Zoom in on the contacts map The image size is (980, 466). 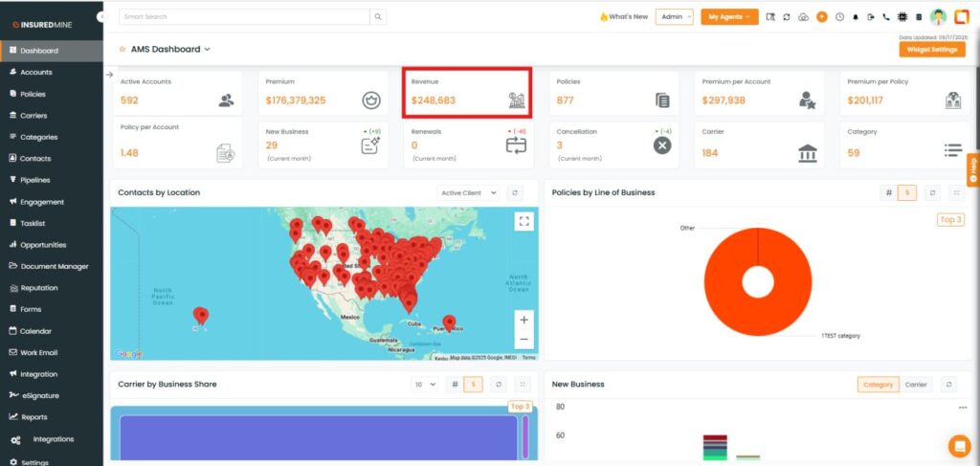coord(523,320)
